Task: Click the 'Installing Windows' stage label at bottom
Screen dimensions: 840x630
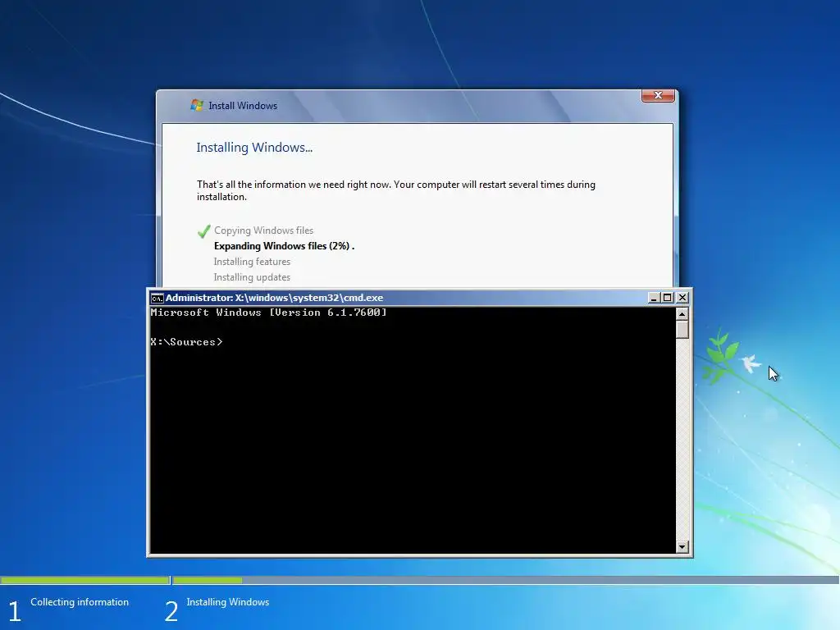Action: tap(228, 602)
